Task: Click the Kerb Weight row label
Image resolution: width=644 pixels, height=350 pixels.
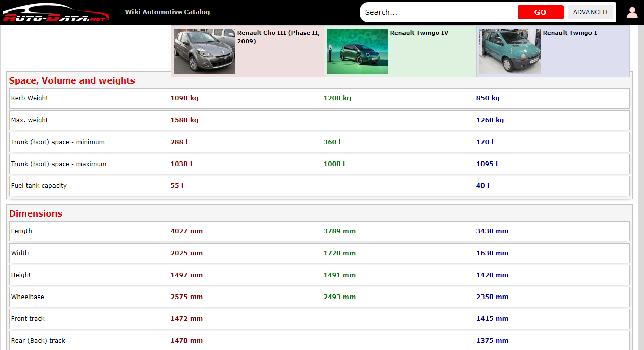Action: coord(30,98)
